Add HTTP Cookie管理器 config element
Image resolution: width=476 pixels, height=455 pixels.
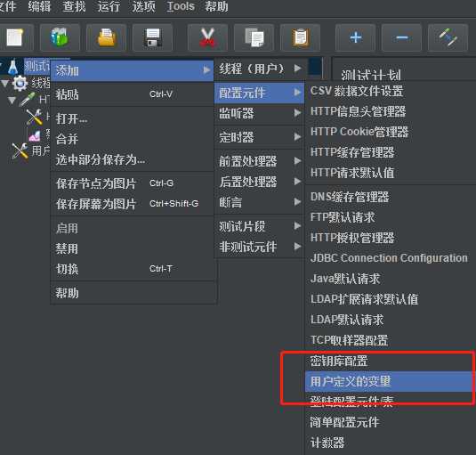[x=390, y=132]
